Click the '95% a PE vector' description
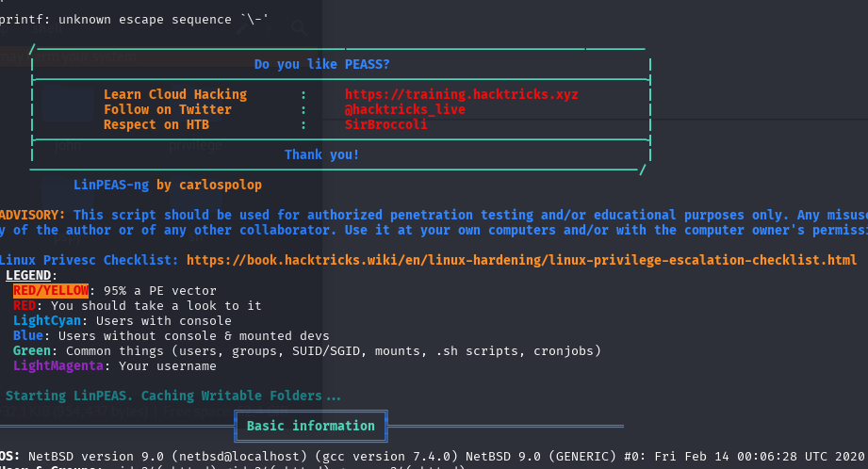The image size is (868, 469). (x=160, y=290)
